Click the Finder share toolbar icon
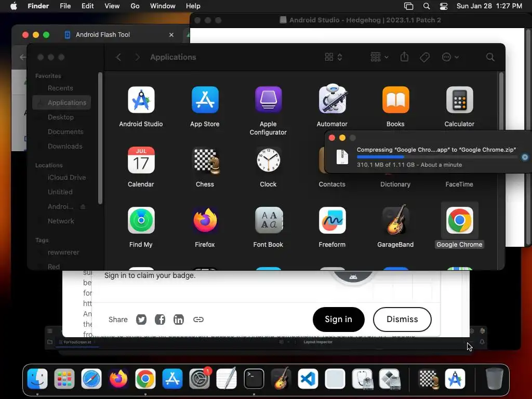Screen dimensions: 532x399 (404, 57)
